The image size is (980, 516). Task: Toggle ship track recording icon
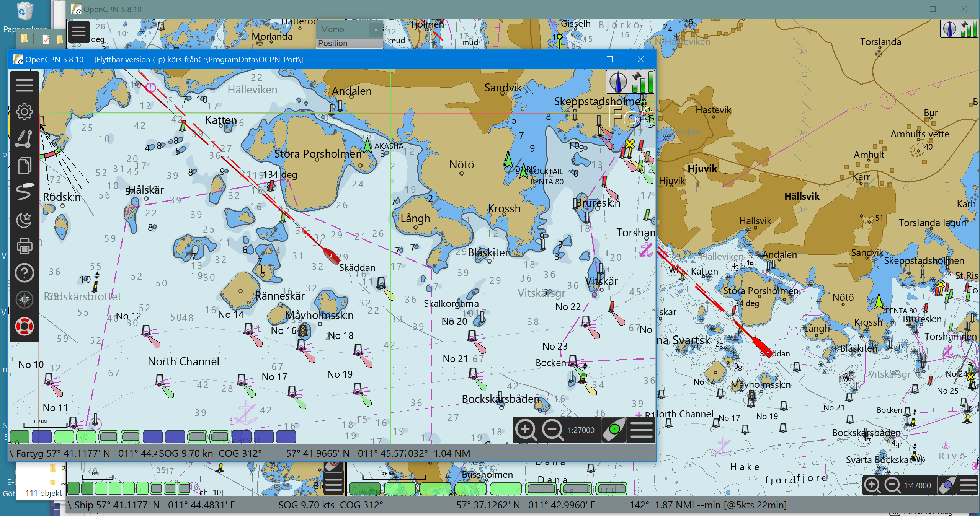24,192
